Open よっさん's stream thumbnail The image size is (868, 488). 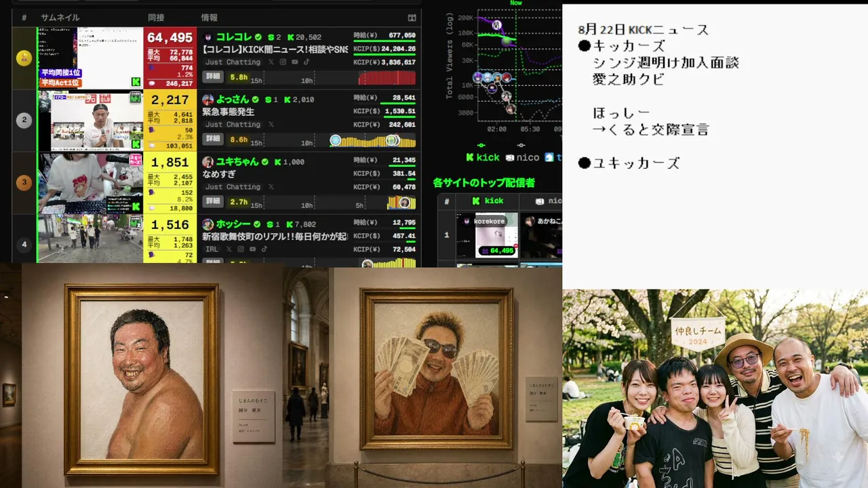[90, 121]
